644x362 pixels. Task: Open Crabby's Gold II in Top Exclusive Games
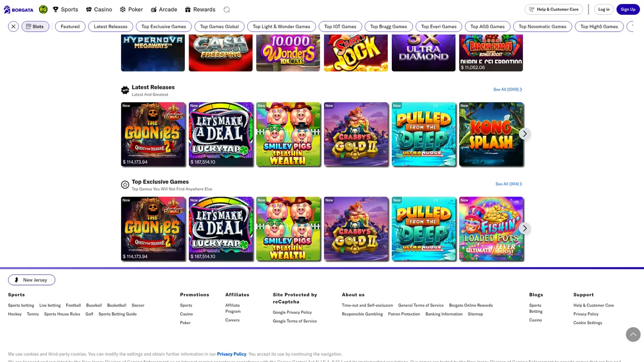[356, 229]
